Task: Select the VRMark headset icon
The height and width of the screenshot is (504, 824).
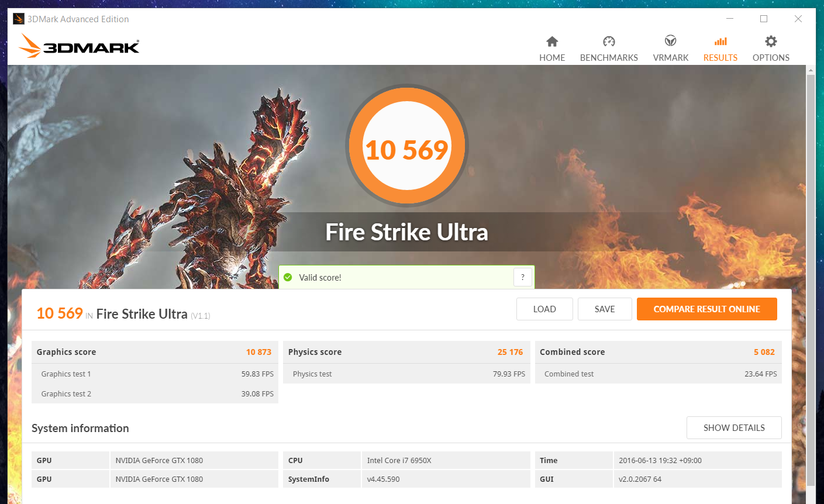Action: [671, 41]
